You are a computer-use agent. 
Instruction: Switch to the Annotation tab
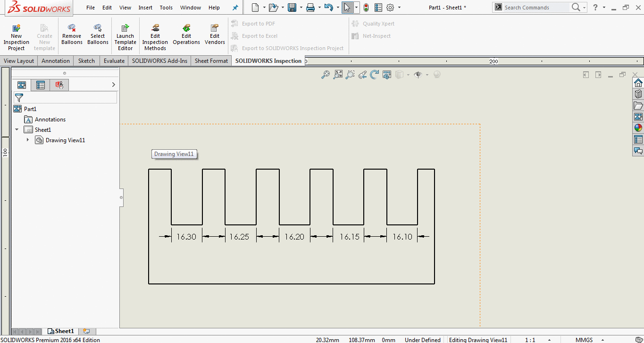click(x=55, y=61)
